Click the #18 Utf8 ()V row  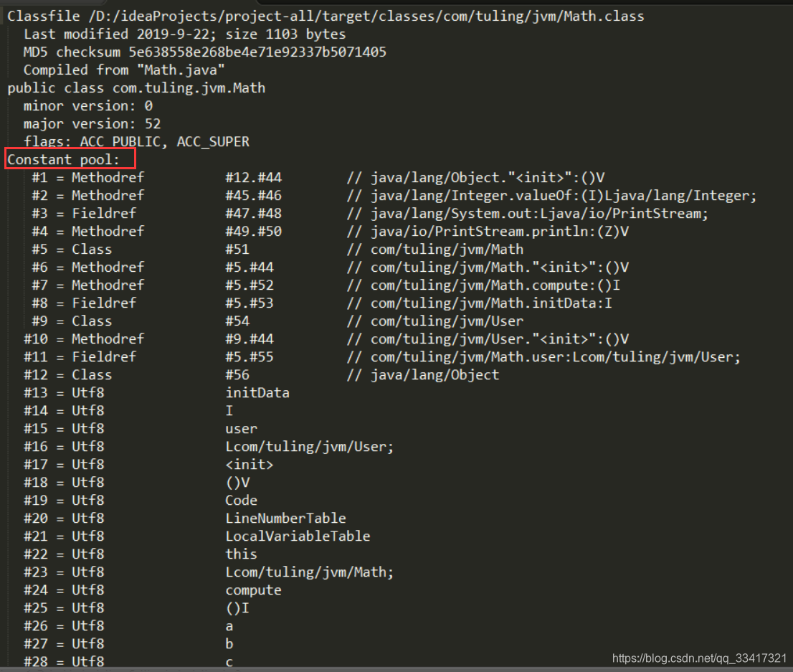136,483
